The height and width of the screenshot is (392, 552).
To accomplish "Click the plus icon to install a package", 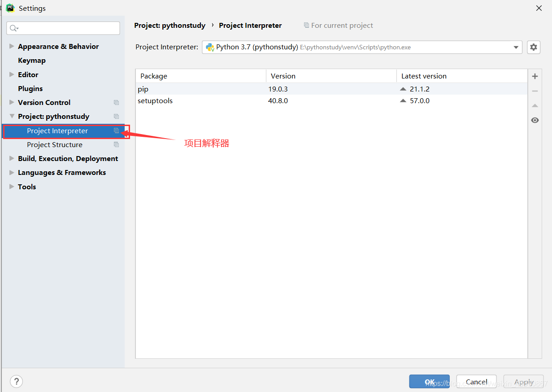I will point(535,76).
